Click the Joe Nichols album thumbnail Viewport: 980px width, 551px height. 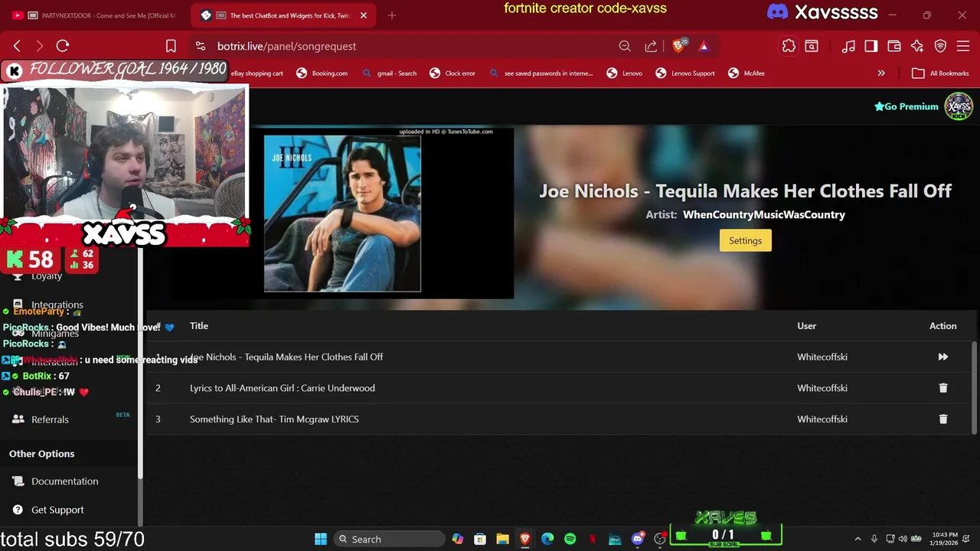tap(342, 214)
